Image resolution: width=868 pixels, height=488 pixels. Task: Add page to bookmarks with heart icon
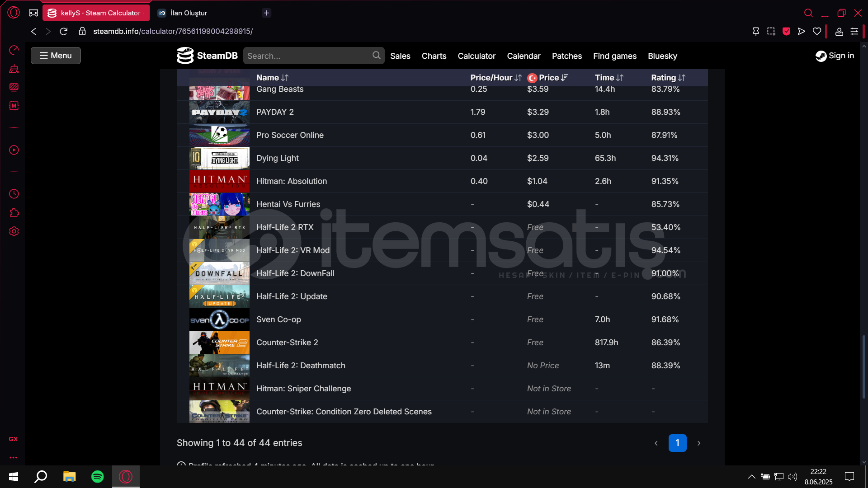817,31
